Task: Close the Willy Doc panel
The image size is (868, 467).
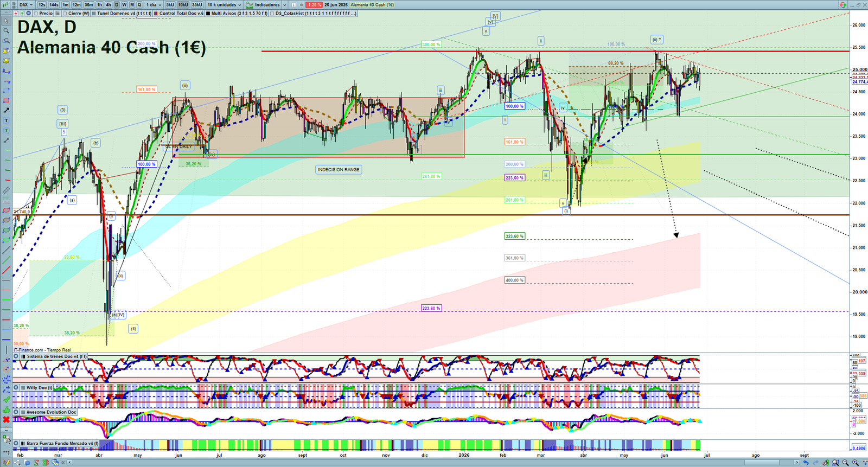Action: (16, 387)
